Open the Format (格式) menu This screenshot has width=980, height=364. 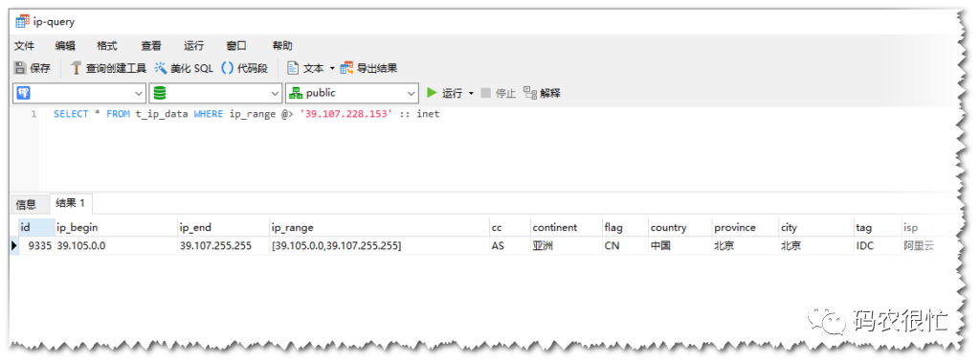click(x=107, y=46)
